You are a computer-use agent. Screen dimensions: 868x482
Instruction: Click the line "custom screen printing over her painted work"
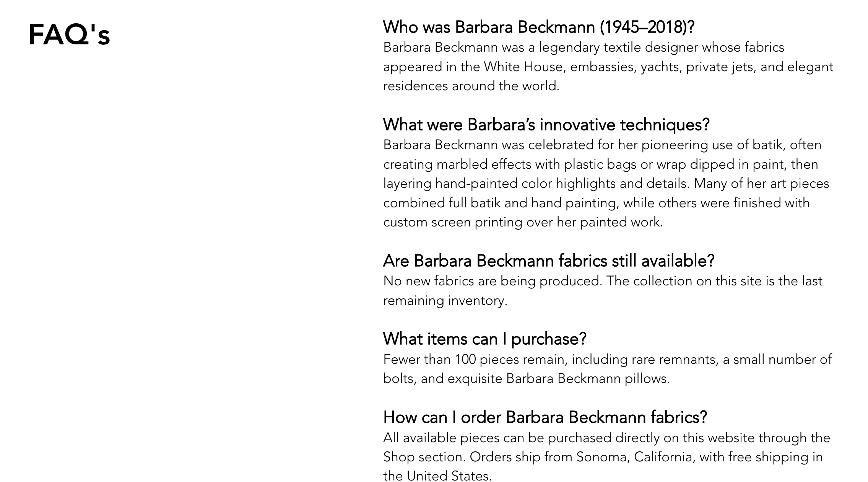[523, 222]
